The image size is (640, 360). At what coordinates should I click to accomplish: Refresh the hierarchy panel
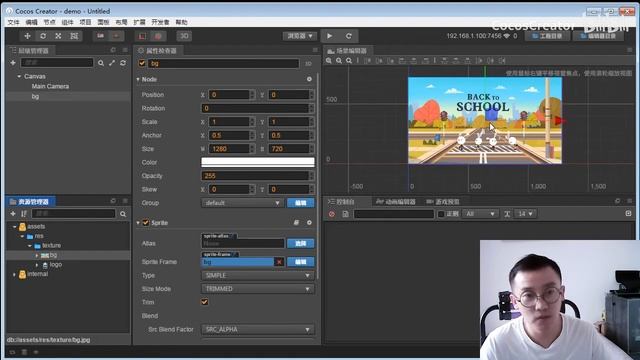(123, 63)
